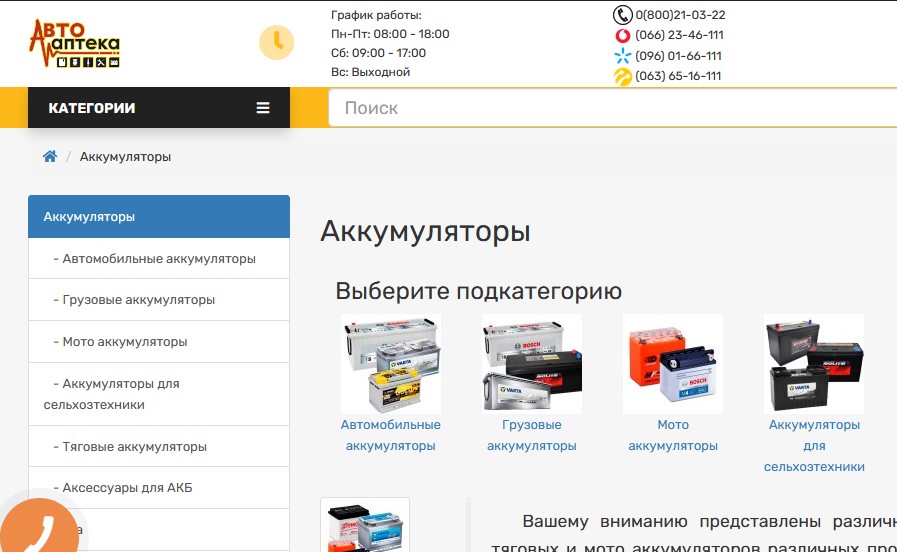The width and height of the screenshot is (897, 552).
Task: Open the hamburger menu icon in КАТЕГОРИИ
Action: coord(263,108)
